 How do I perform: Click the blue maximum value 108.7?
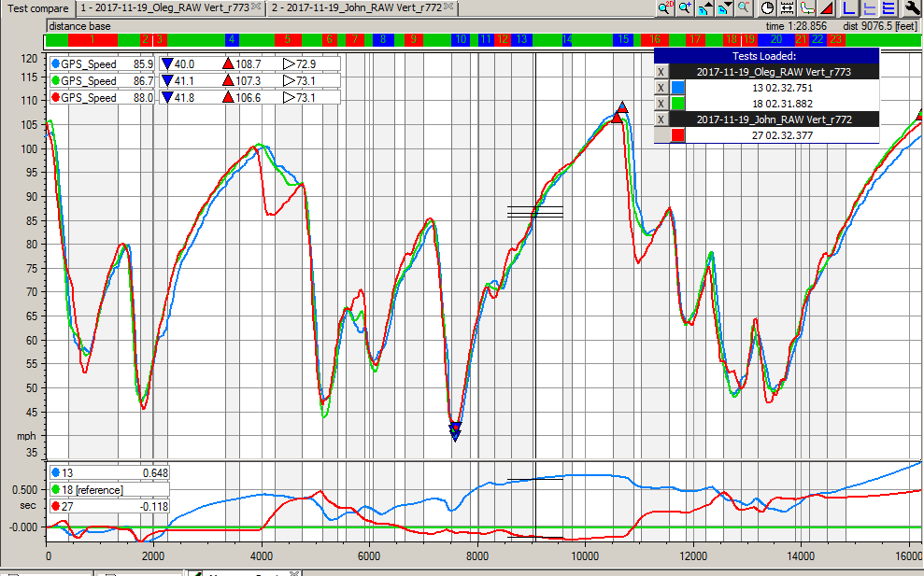click(249, 64)
